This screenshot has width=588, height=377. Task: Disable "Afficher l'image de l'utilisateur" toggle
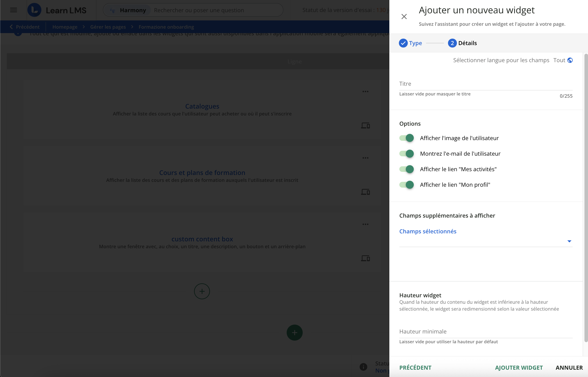407,138
